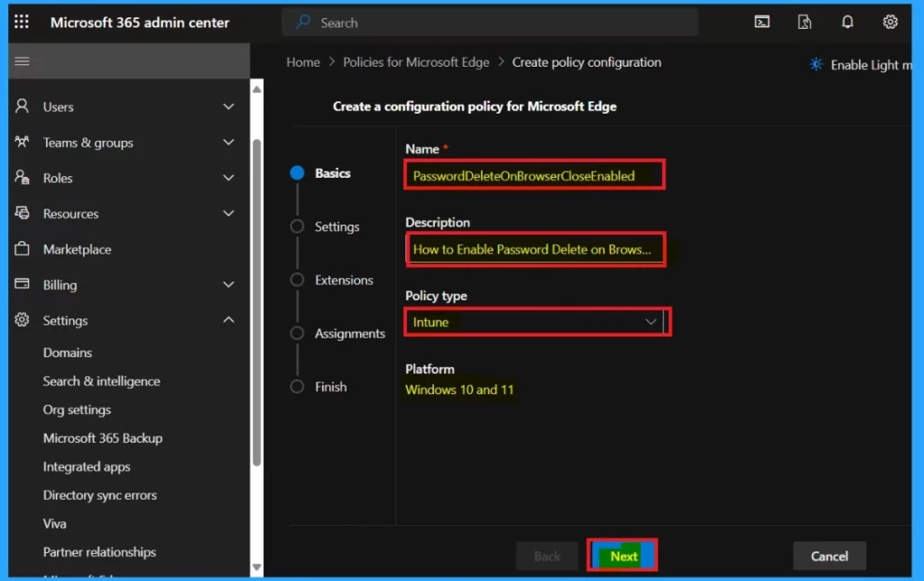Open Cloud Shell terminal icon in header
The width and height of the screenshot is (924, 581).
(762, 23)
